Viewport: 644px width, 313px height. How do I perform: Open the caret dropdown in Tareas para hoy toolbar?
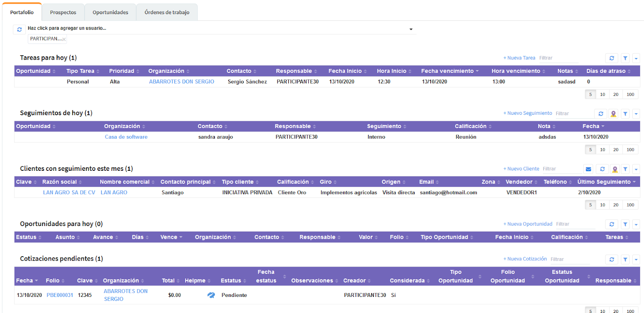(636, 58)
